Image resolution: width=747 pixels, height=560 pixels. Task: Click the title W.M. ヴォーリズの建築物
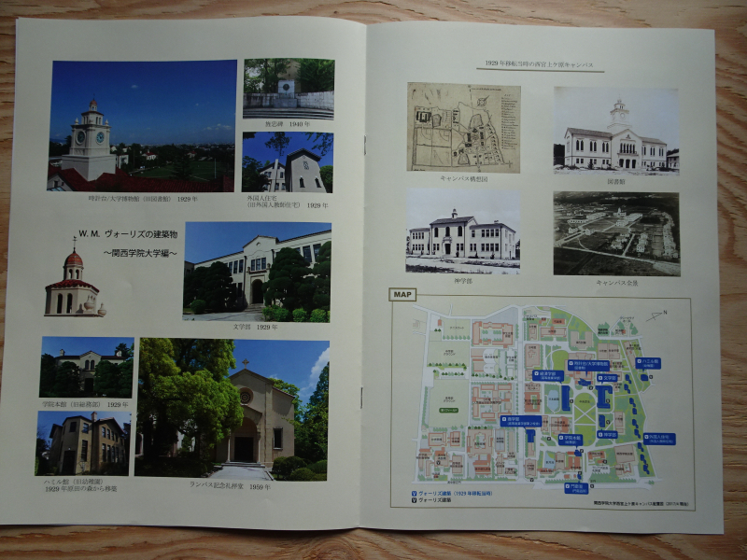click(x=128, y=234)
